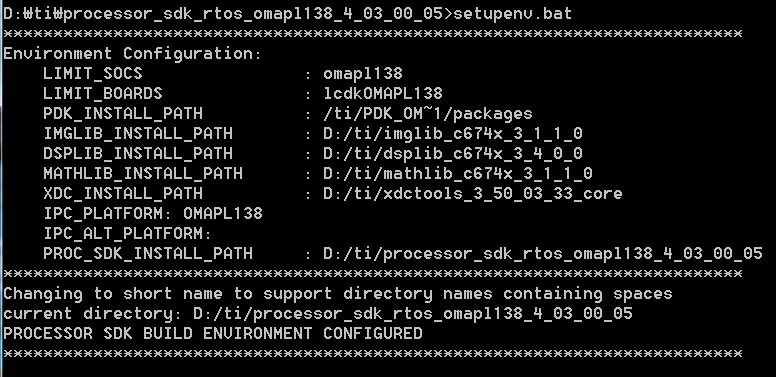
Task: Click the mathlib_c674x_3_1_1_0 path value
Action: [x=458, y=174]
